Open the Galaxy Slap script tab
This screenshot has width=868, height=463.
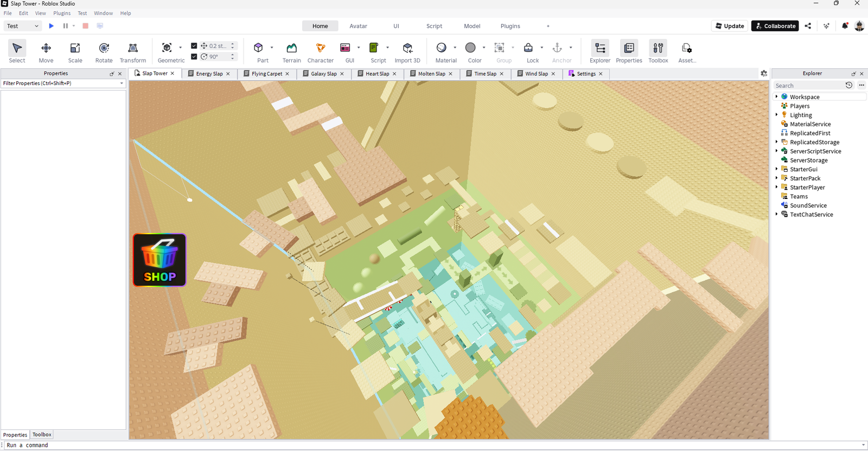click(323, 74)
